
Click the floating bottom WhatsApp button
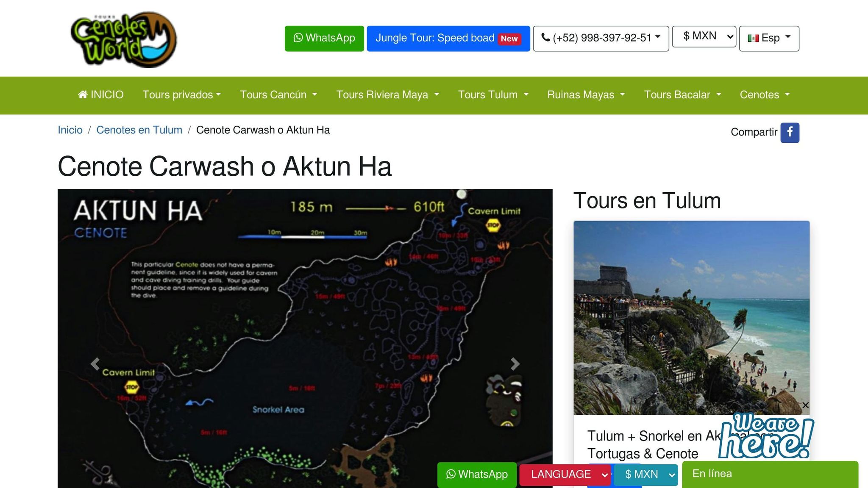point(477,474)
